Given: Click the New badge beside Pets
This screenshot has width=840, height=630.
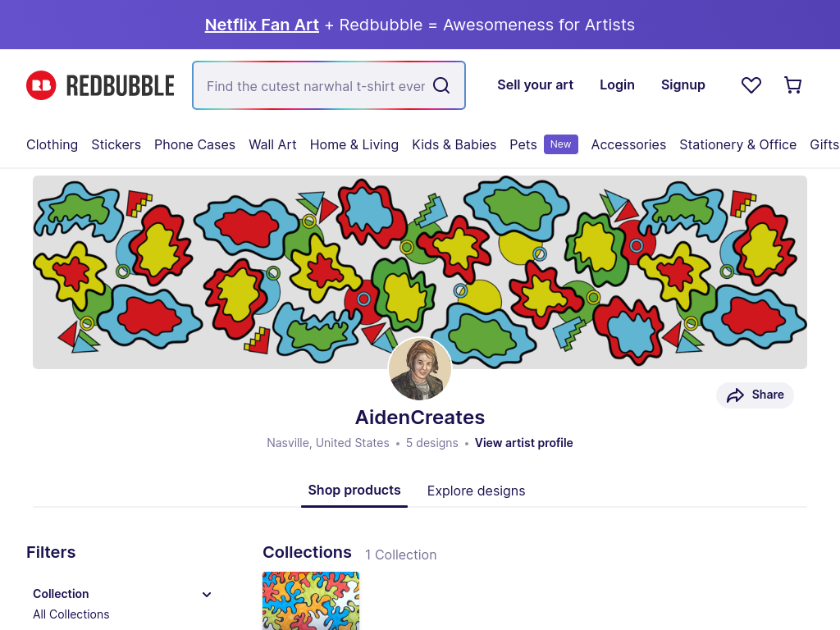Looking at the screenshot, I should click(561, 144).
